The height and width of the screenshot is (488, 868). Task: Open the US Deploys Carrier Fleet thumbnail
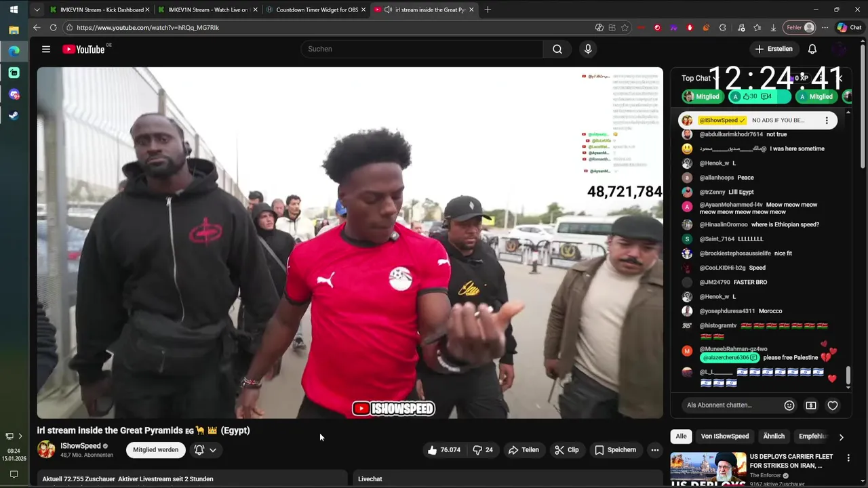[708, 468]
